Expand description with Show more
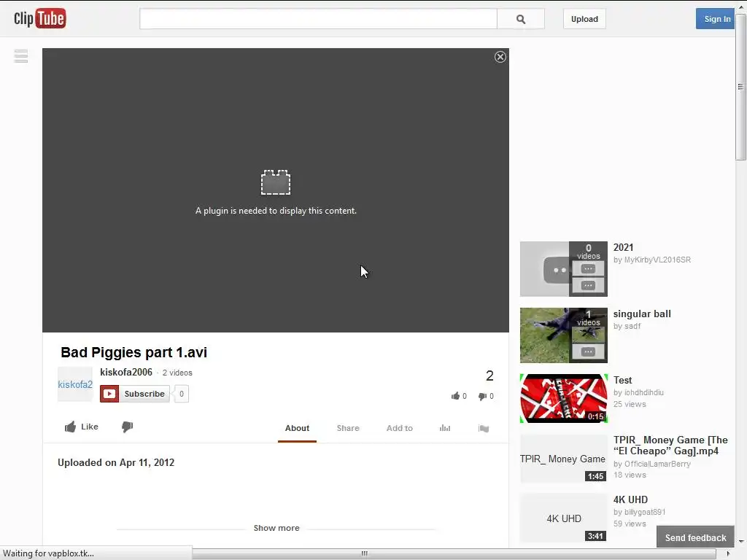This screenshot has width=747, height=560. (276, 528)
